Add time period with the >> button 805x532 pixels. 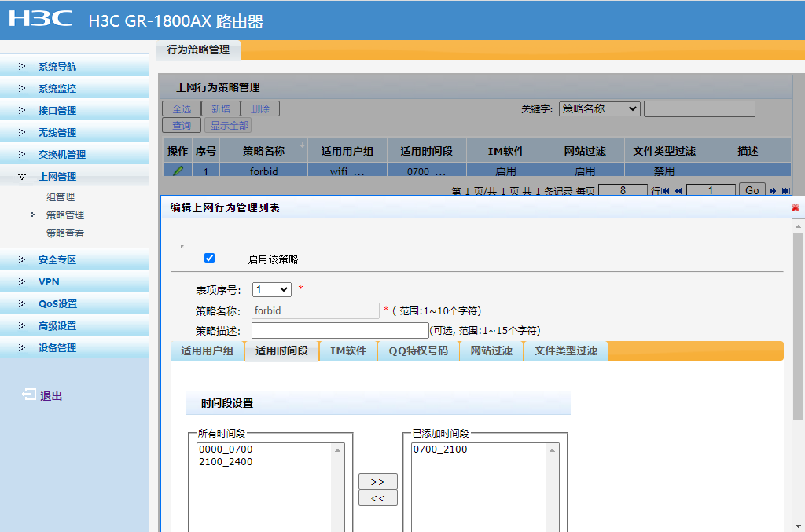(x=378, y=482)
